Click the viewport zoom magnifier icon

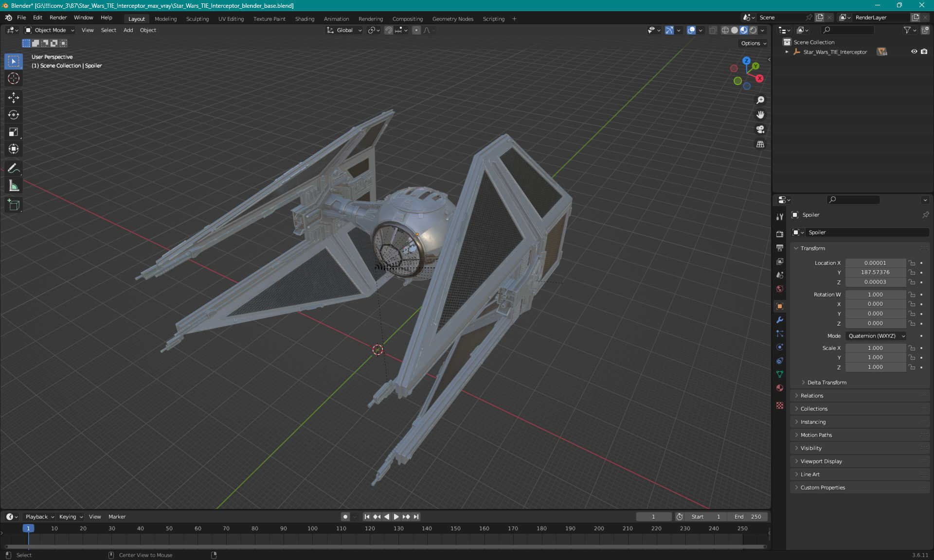coord(760,100)
